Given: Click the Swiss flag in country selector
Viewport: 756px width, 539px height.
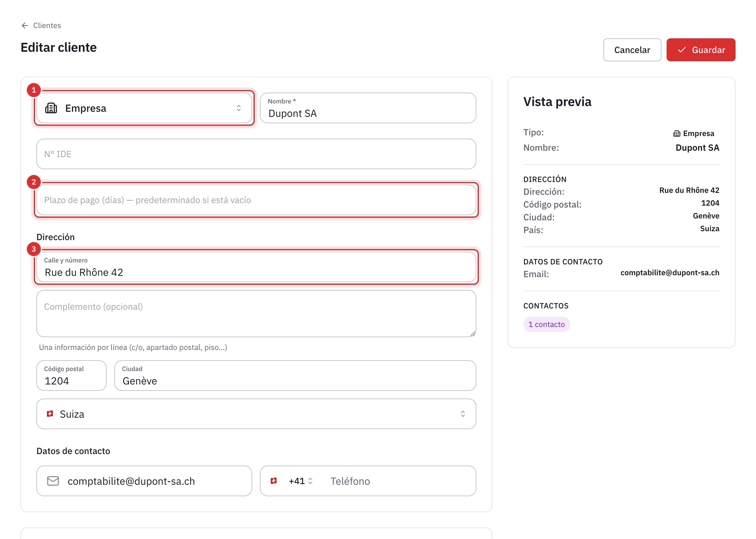Looking at the screenshot, I should 50,414.
